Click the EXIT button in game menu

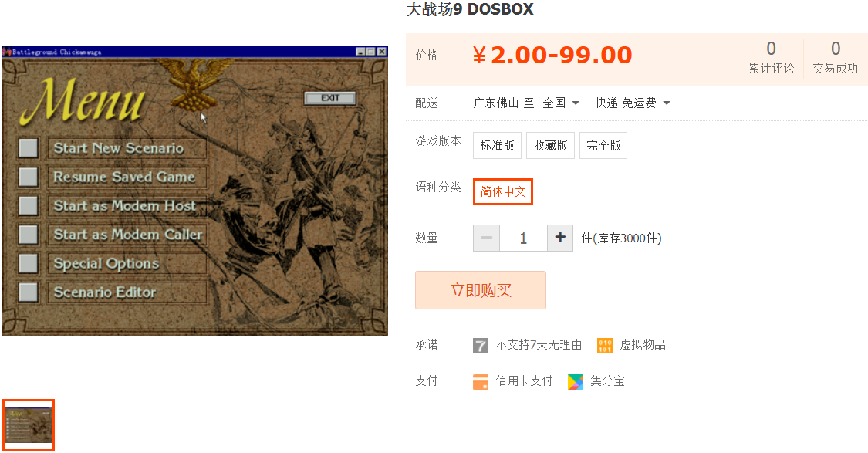coord(330,98)
